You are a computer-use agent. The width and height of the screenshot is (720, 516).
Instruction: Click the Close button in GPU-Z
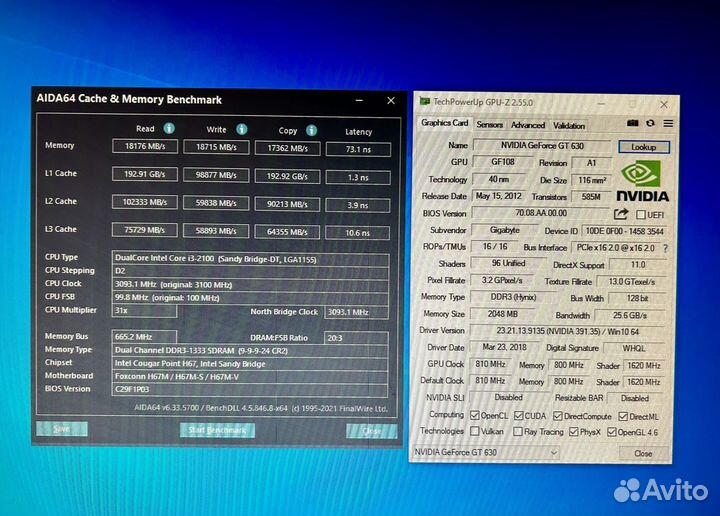(643, 454)
